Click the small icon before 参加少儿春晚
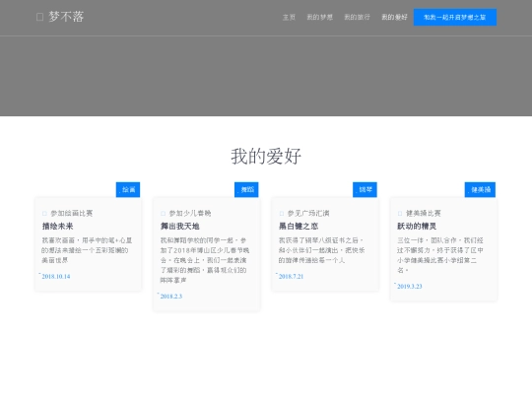This screenshot has width=532, height=399. [163, 214]
